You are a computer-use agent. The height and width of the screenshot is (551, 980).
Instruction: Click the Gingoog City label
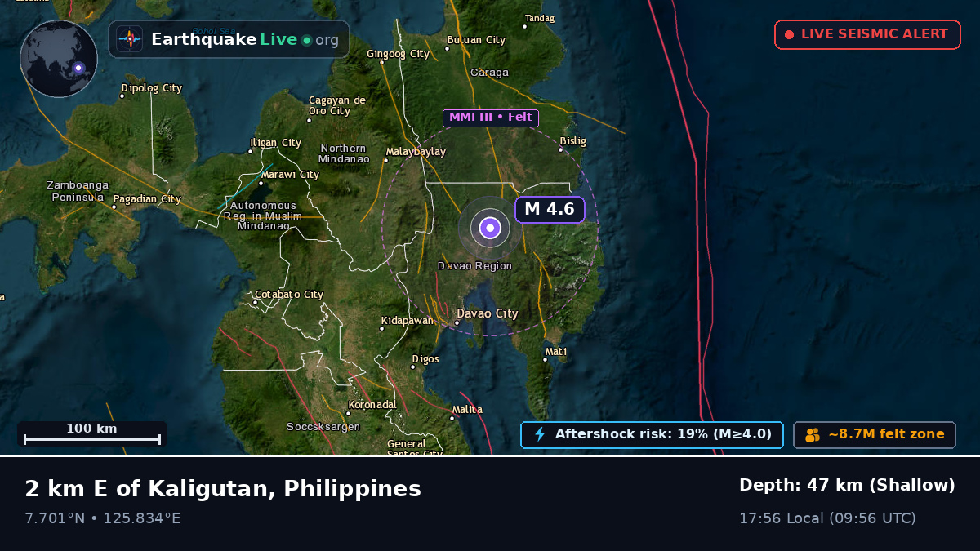click(398, 54)
